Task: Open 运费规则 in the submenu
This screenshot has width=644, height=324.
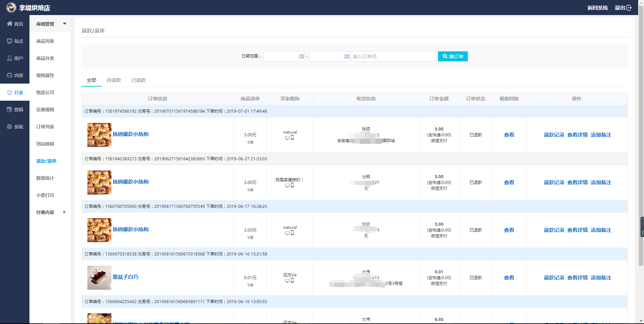Action: click(45, 110)
